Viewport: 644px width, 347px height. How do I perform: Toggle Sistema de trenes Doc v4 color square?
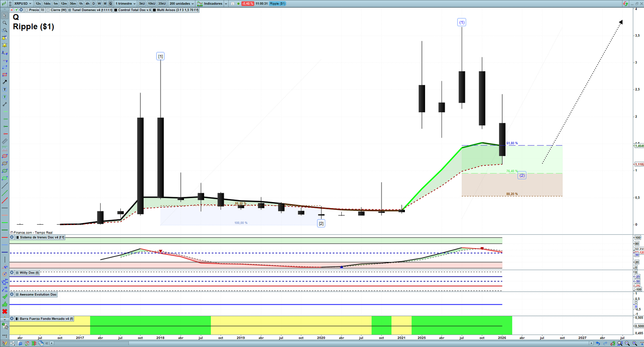pos(17,237)
